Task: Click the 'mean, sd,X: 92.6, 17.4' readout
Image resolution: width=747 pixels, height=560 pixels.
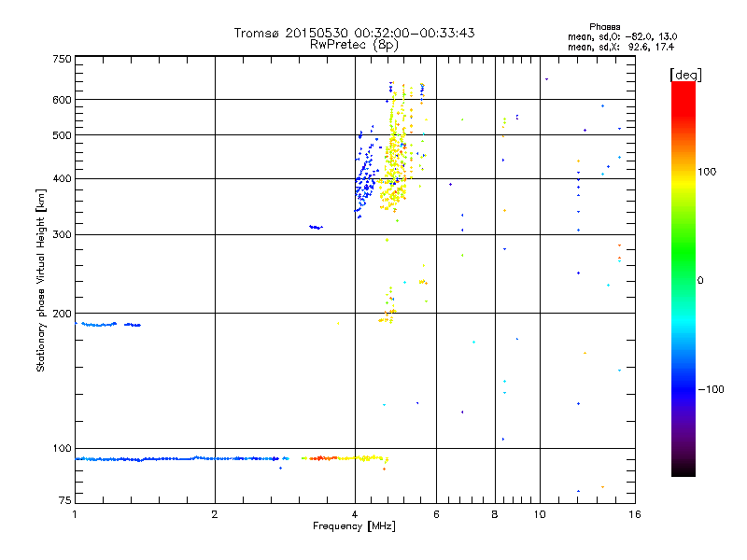Action: [621, 48]
